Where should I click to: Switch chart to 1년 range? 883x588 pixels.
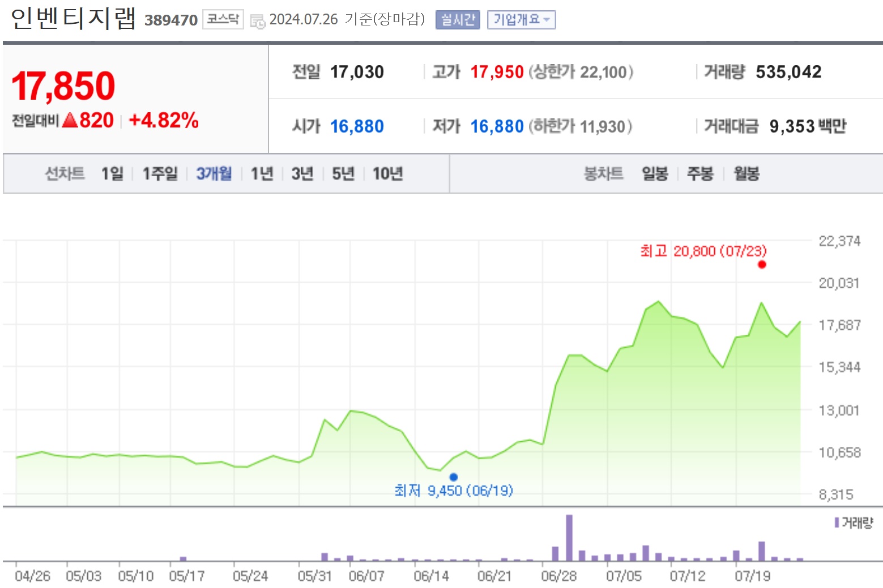click(262, 173)
